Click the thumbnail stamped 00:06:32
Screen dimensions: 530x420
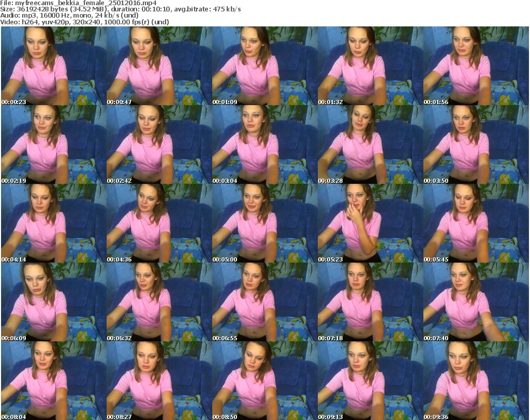click(x=159, y=302)
